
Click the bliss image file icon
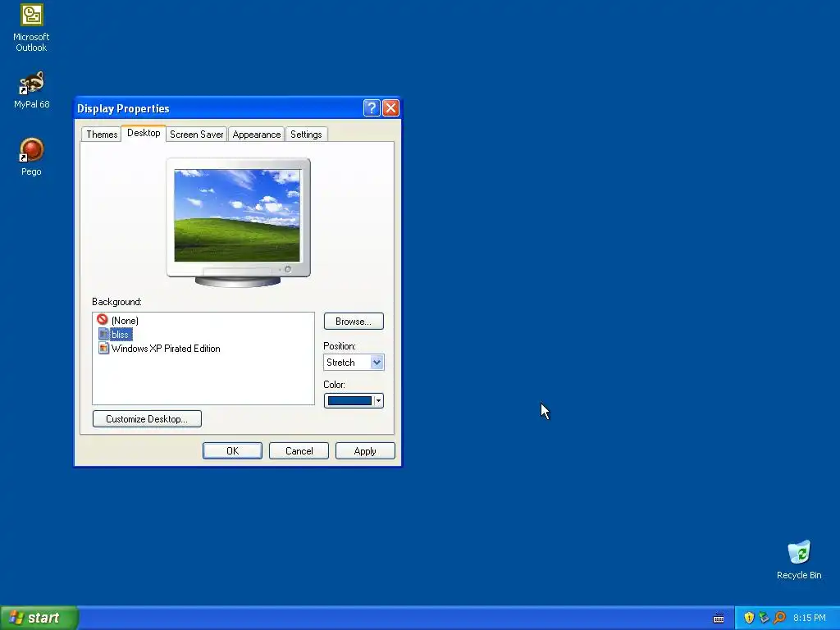[x=103, y=335]
